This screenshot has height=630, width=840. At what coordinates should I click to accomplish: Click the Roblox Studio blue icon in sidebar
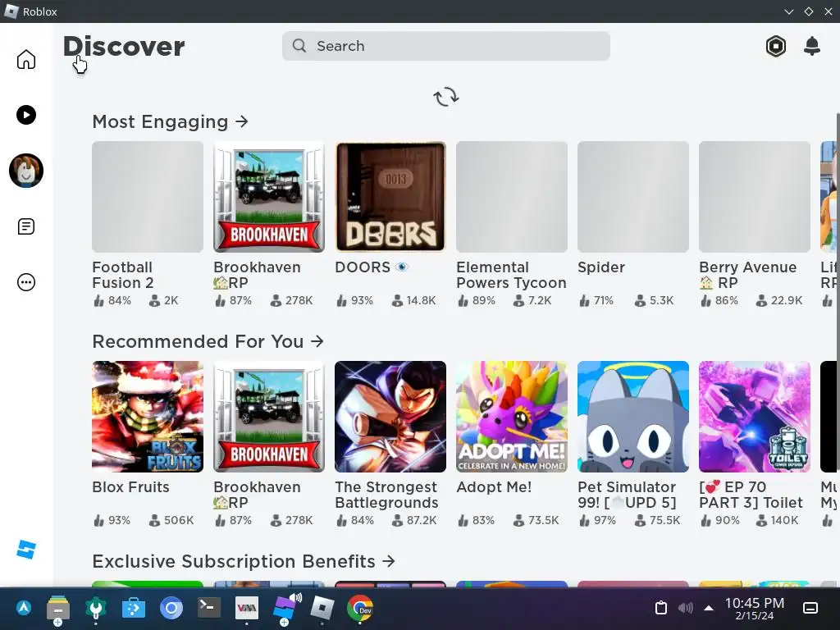(x=25, y=550)
